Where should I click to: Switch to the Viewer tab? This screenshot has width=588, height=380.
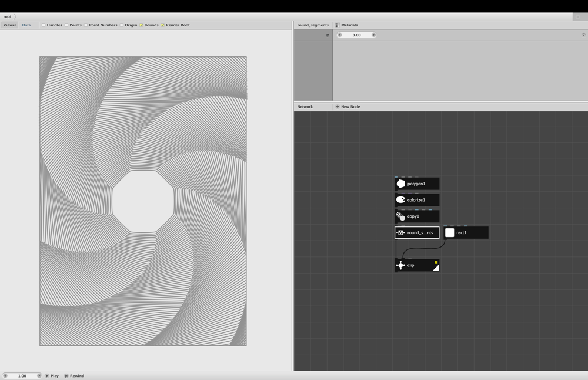click(x=10, y=25)
